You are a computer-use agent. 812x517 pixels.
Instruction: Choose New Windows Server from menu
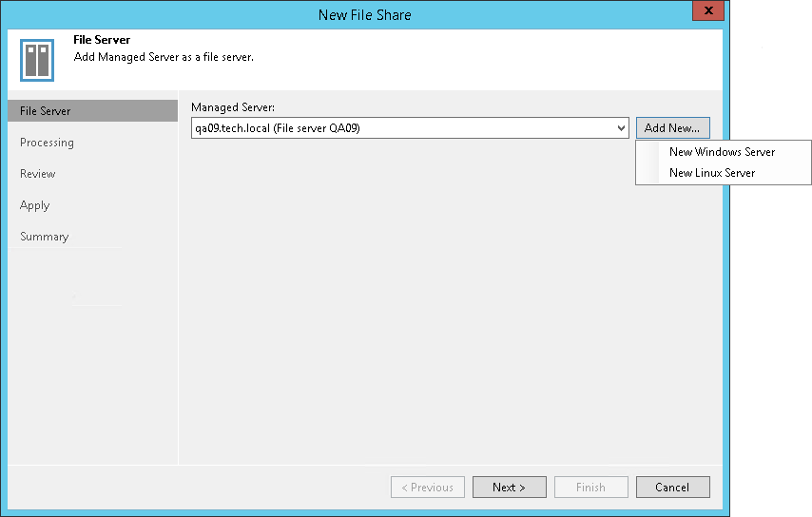pyautogui.click(x=722, y=152)
